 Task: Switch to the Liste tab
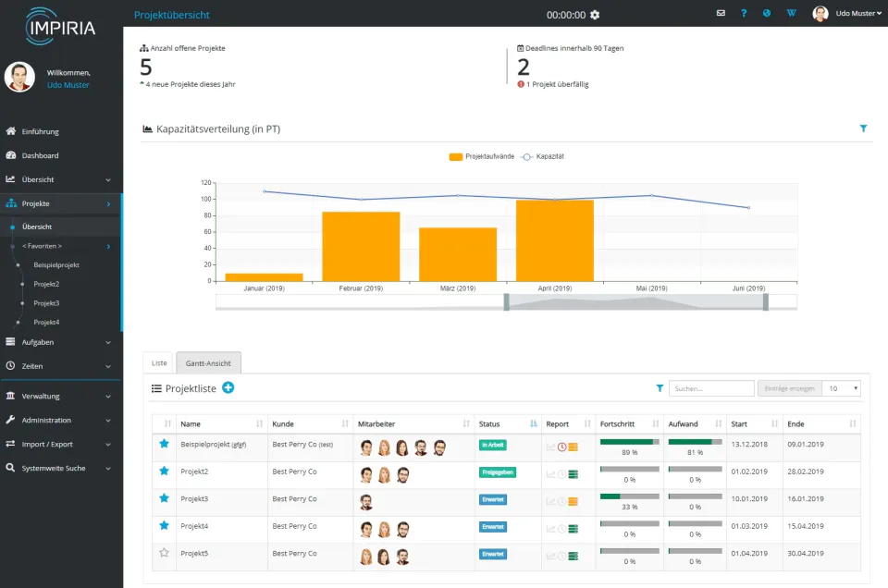pyautogui.click(x=159, y=362)
